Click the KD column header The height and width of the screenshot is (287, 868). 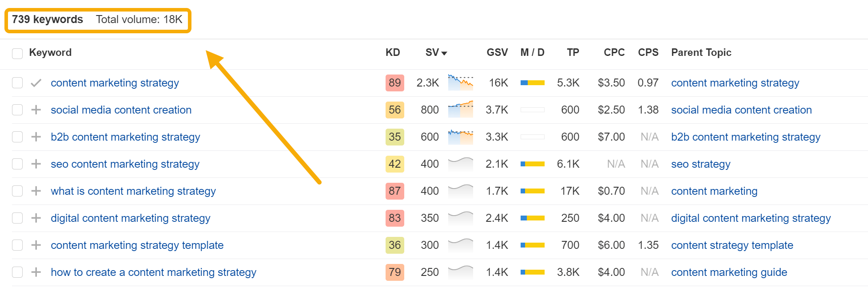393,53
